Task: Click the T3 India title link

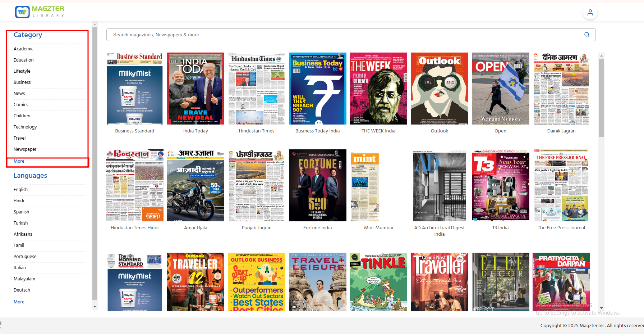Action: [500, 228]
